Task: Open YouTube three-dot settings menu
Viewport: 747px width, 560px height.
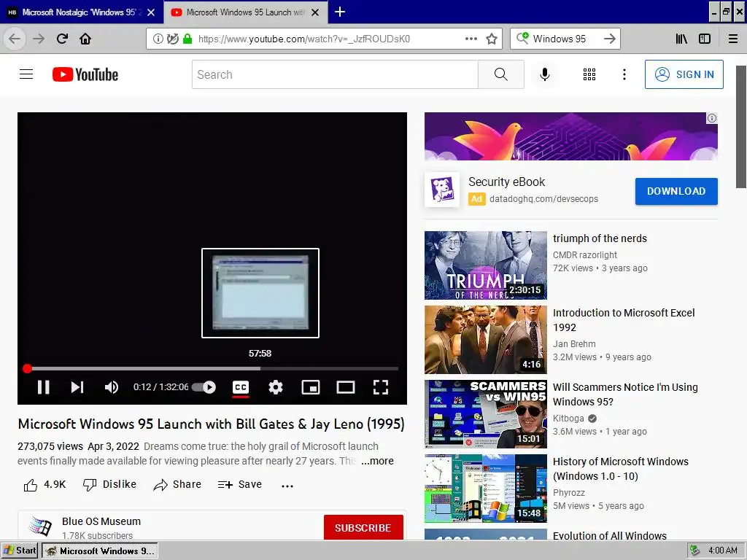Action: point(624,74)
